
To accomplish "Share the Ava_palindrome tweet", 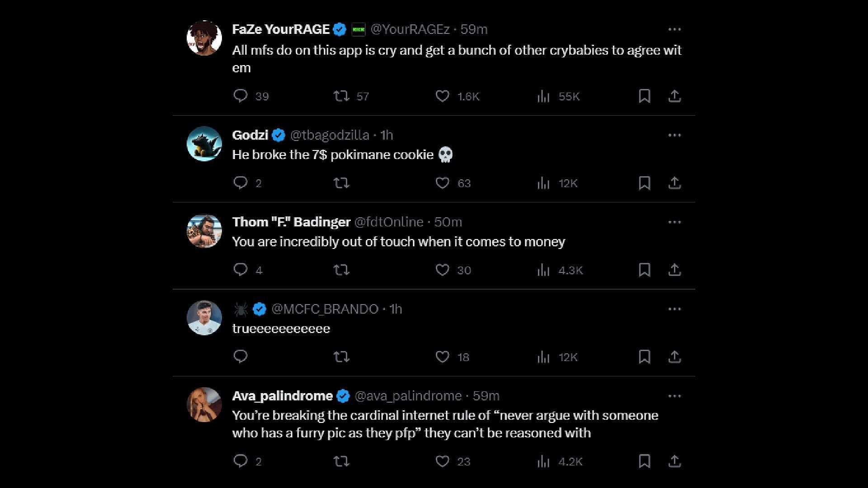I will 675,461.
